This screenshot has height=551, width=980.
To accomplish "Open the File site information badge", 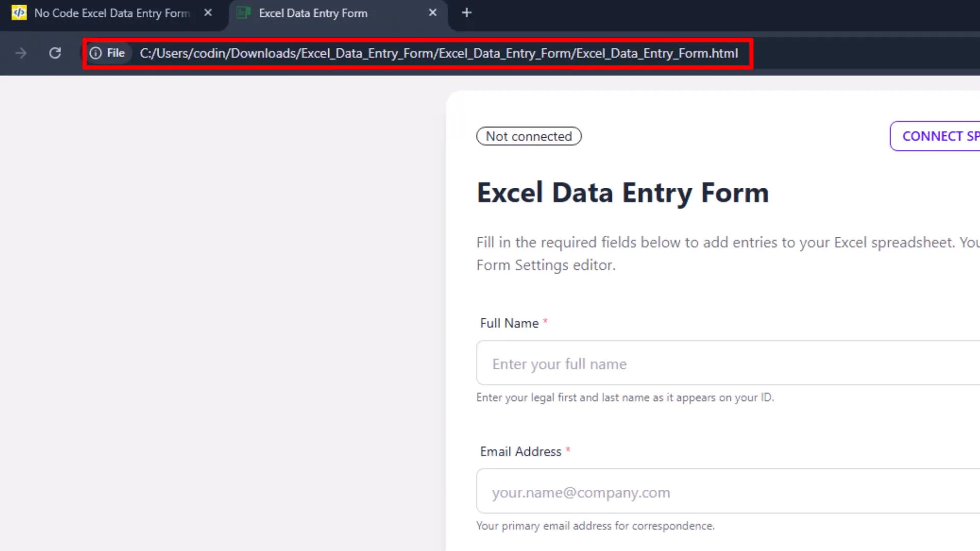I will (x=109, y=53).
